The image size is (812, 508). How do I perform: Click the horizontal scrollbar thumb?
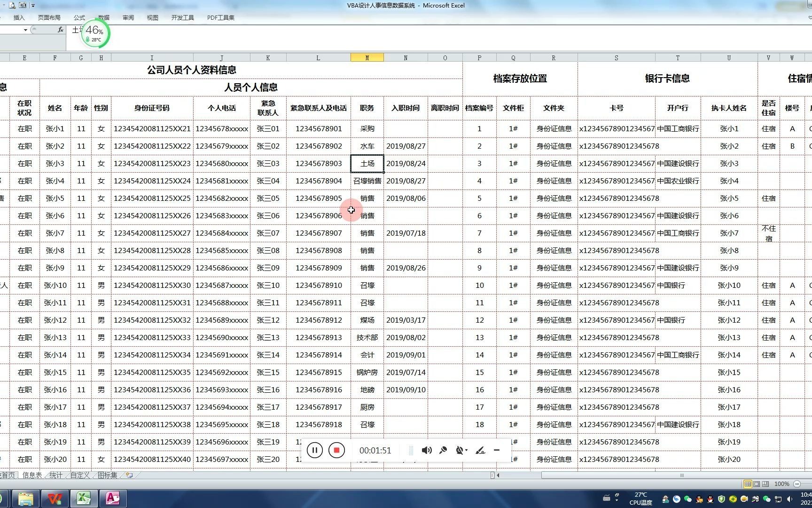(681, 475)
